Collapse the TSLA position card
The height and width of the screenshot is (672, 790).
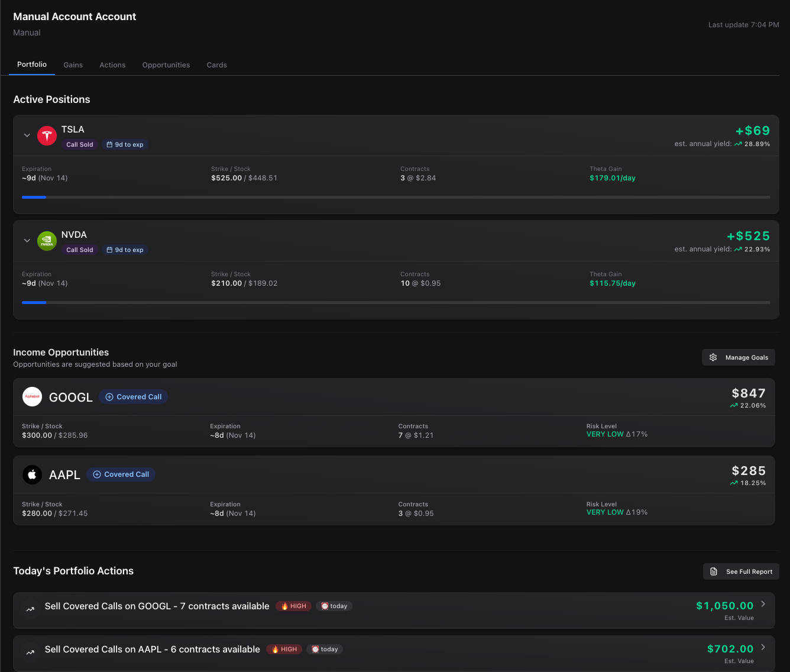pyautogui.click(x=27, y=135)
